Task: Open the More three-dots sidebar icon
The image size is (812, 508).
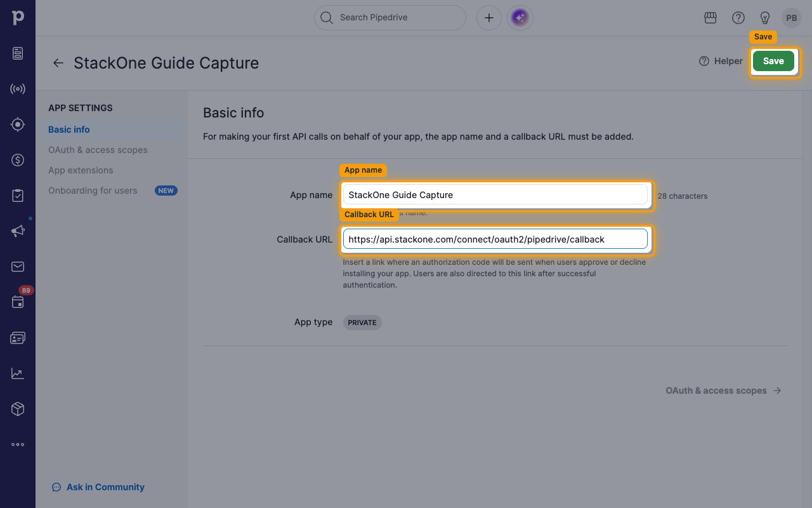Action: (x=18, y=444)
